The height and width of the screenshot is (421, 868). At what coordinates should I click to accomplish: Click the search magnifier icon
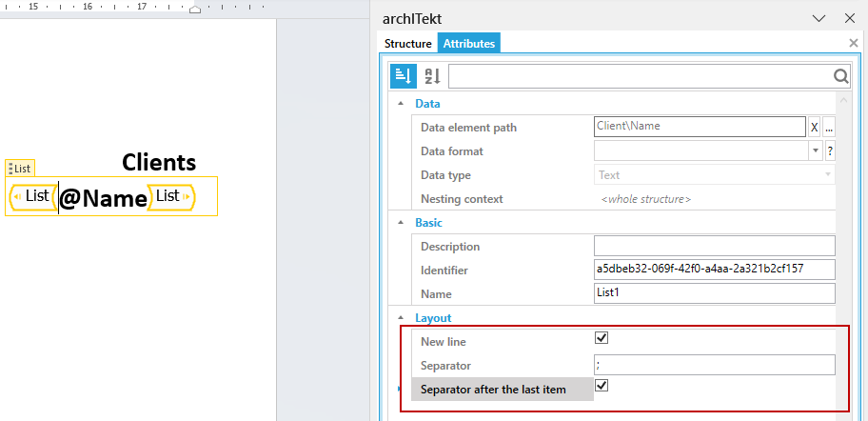point(841,76)
